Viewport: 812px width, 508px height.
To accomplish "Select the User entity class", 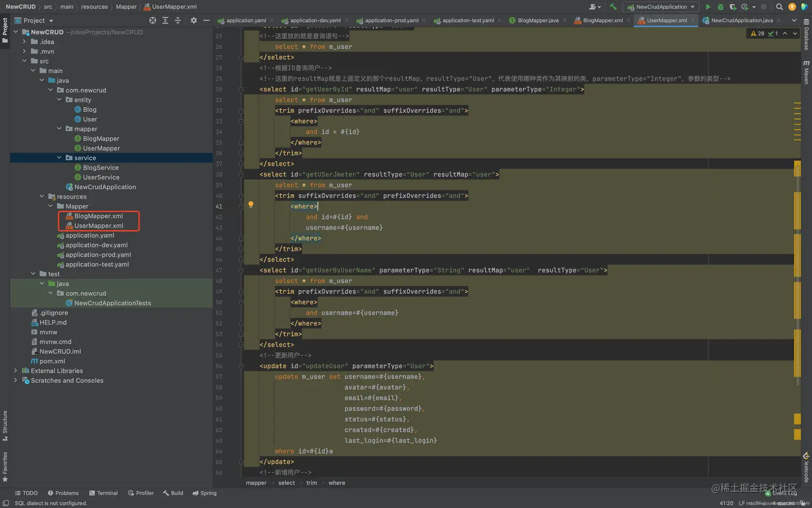I will tap(90, 119).
